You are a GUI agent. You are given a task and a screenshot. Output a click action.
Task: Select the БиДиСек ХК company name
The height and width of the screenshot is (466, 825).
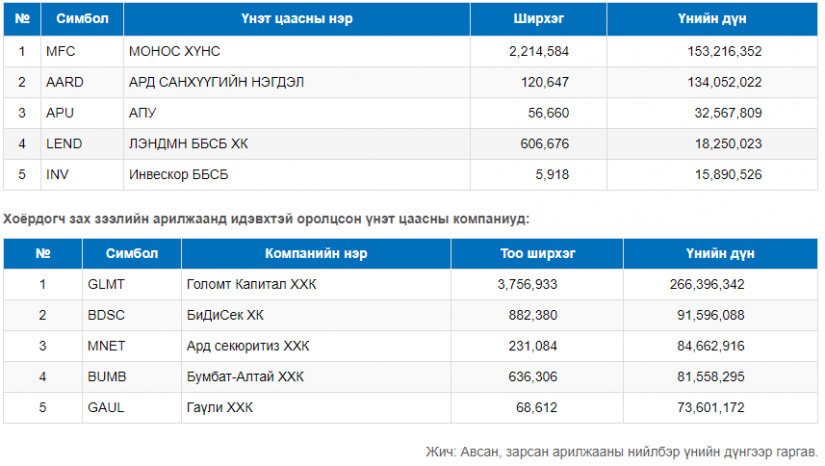225,315
